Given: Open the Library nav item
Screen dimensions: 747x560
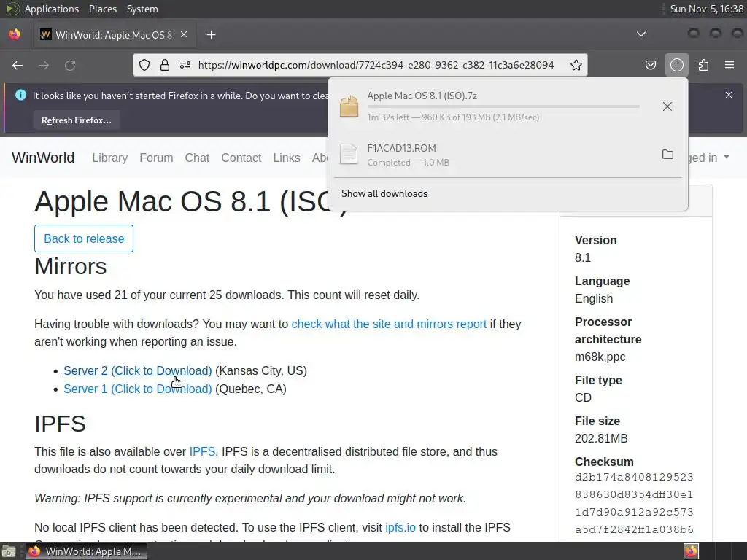Looking at the screenshot, I should [x=109, y=157].
